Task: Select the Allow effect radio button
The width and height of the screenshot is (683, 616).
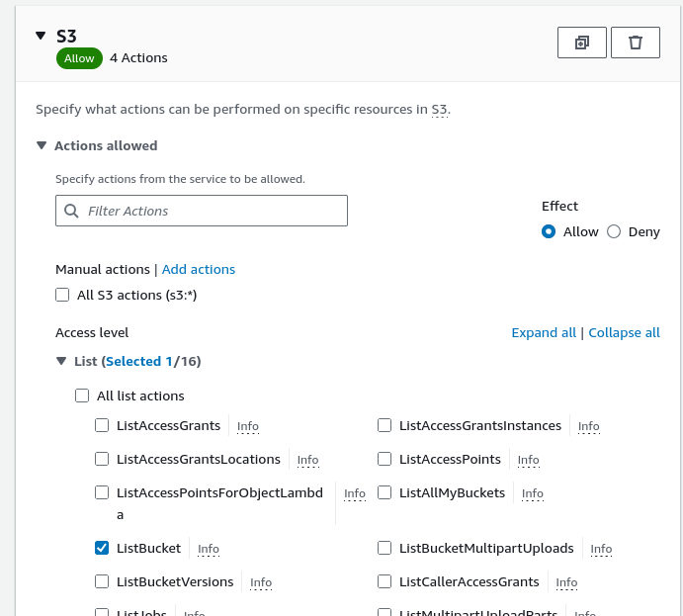Action: (x=549, y=231)
